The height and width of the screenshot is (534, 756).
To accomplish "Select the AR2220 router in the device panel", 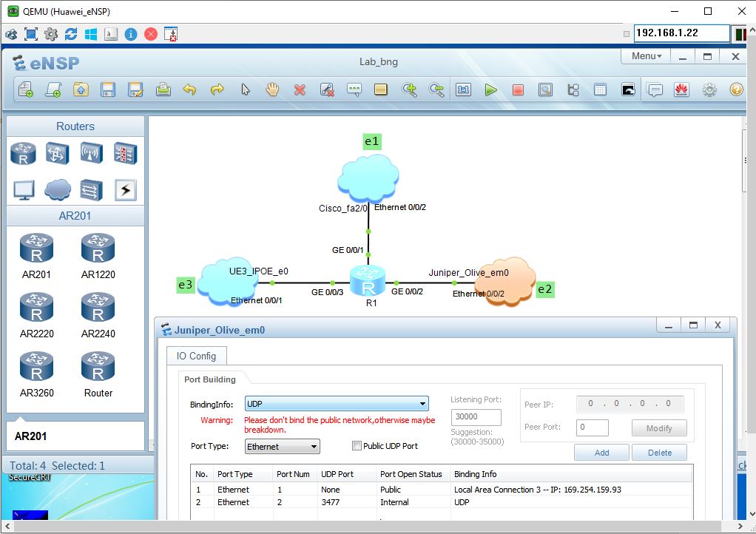I will 36,305.
